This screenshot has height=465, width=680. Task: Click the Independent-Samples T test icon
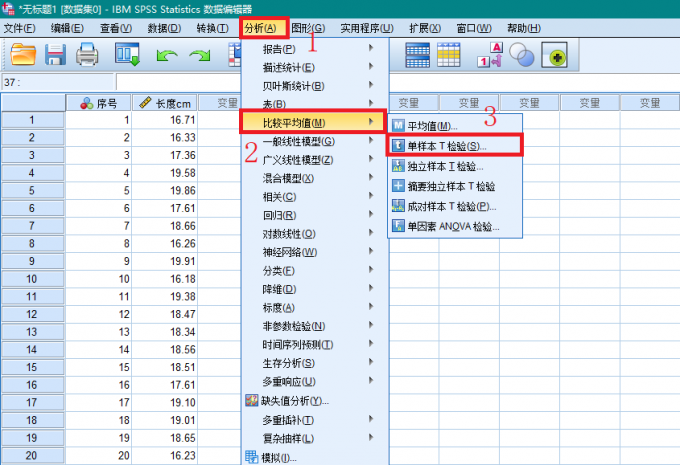point(398,166)
